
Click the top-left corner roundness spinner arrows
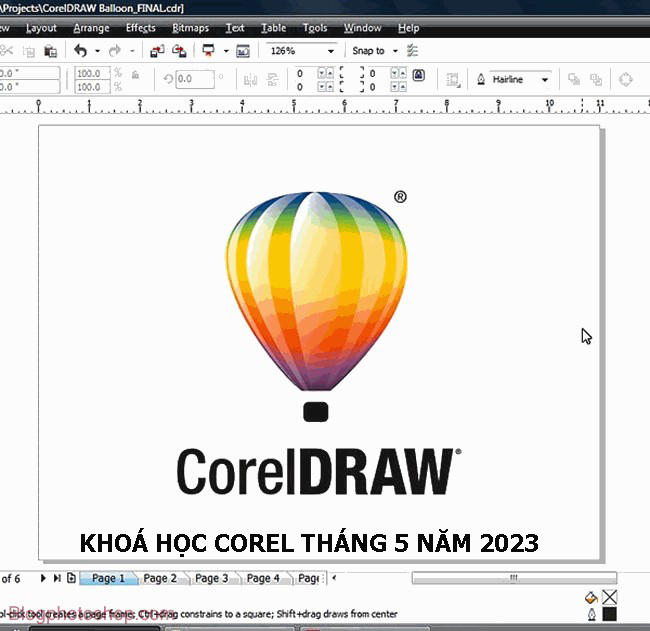click(325, 73)
